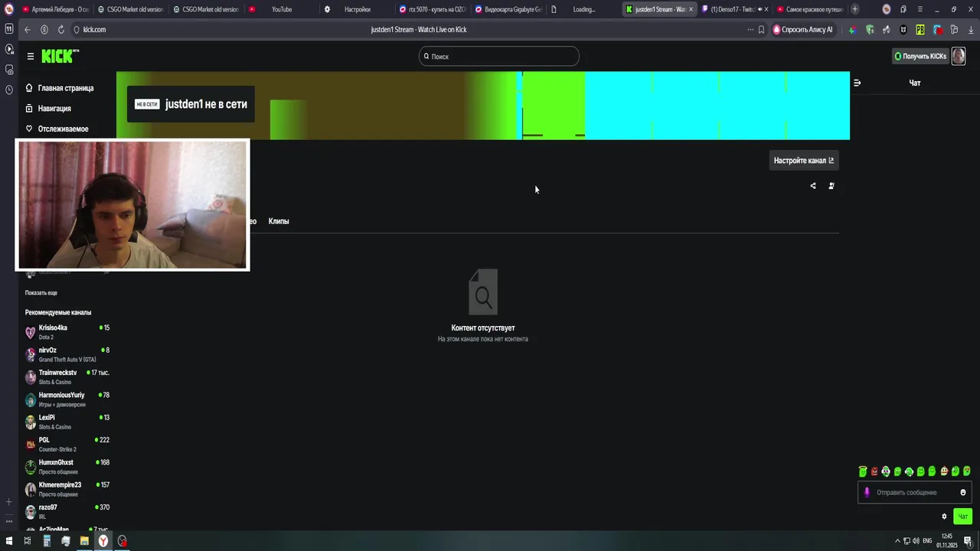
Task: Click Спросить Алису AI button
Action: pos(802,30)
